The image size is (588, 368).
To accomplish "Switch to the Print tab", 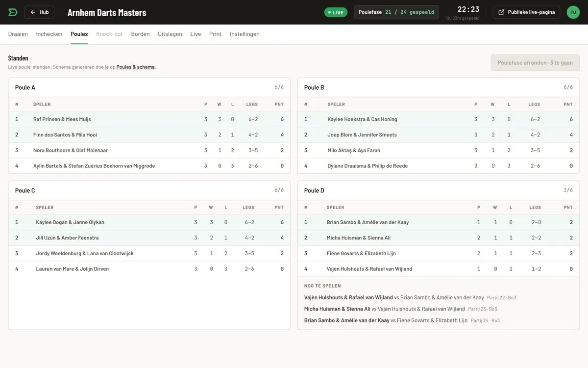I will (215, 34).
